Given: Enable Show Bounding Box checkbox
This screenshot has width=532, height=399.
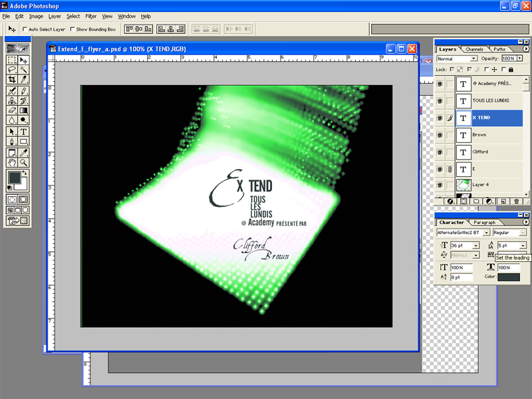Looking at the screenshot, I should point(72,29).
